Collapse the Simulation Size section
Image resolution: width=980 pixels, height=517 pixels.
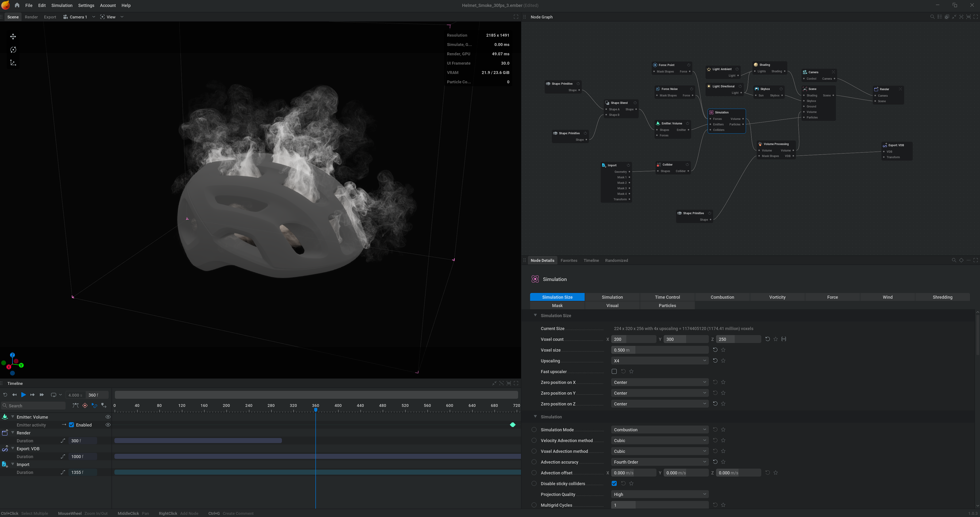click(x=535, y=316)
